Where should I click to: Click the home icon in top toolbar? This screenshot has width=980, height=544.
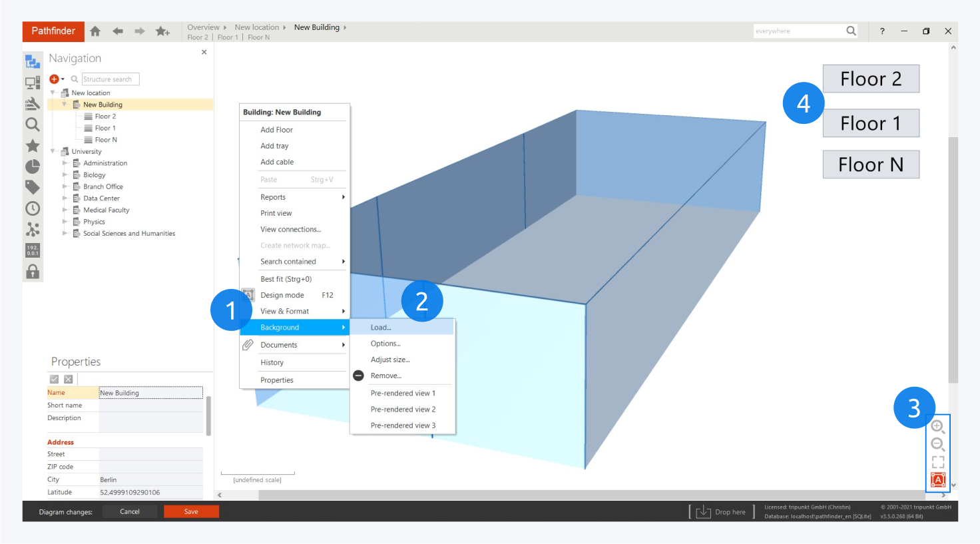tap(95, 31)
